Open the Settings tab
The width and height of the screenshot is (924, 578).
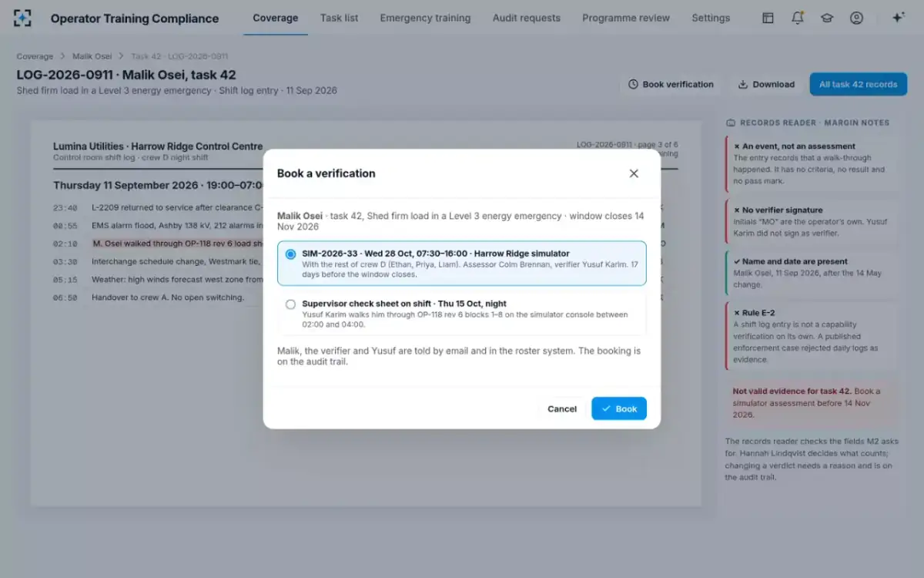(711, 18)
